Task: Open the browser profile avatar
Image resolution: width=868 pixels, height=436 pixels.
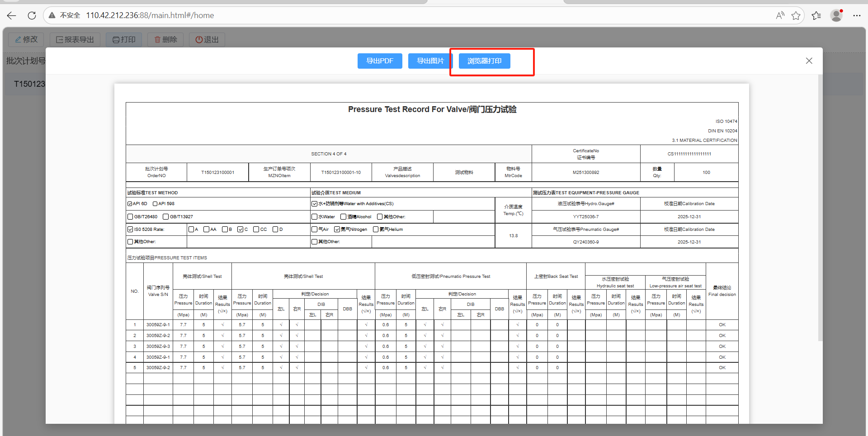Action: (x=836, y=15)
